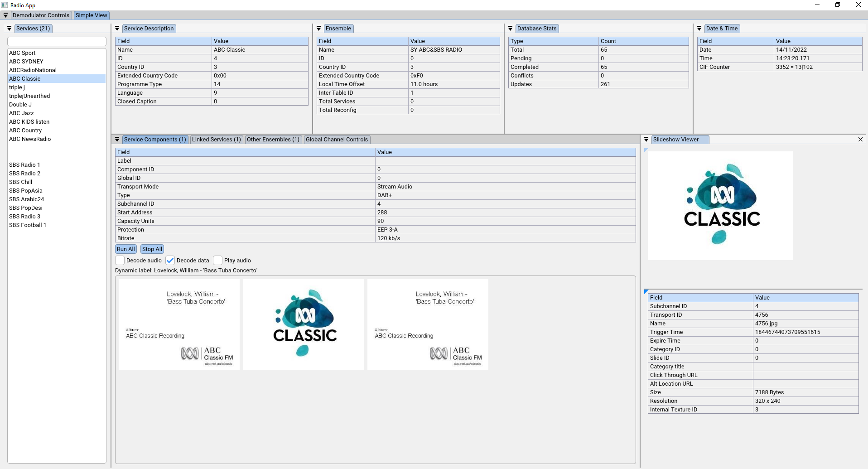Click the large ABC Classic slideshow image
Viewport: 868px width, 469px height.
(x=720, y=206)
